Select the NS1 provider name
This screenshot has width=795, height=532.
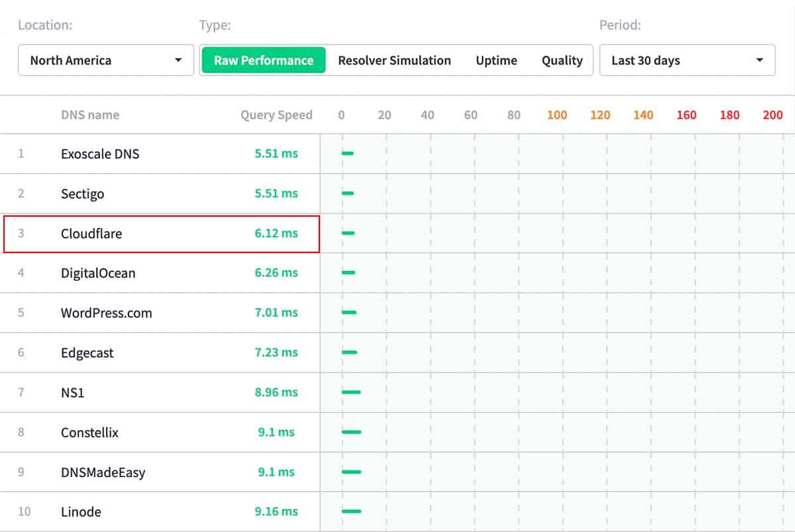point(73,392)
